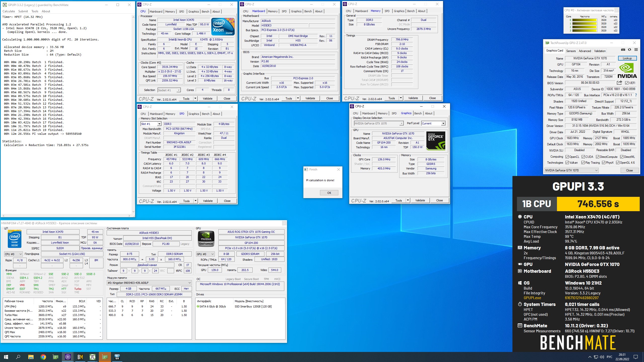Click Intel Xeon inside logo in CPU-Z
The height and width of the screenshot is (362, 644).
click(223, 26)
